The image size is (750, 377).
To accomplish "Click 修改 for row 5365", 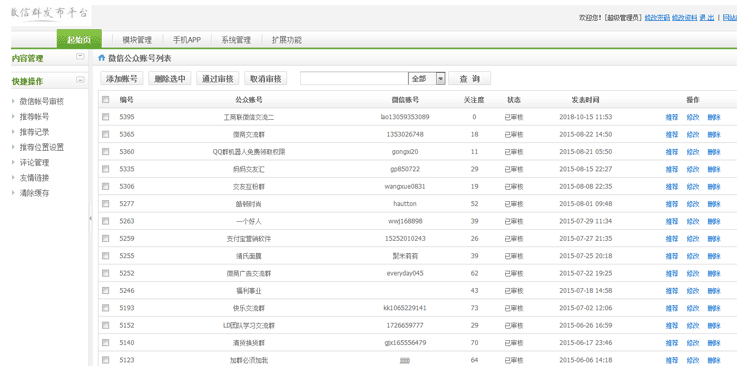I will pyautogui.click(x=693, y=134).
